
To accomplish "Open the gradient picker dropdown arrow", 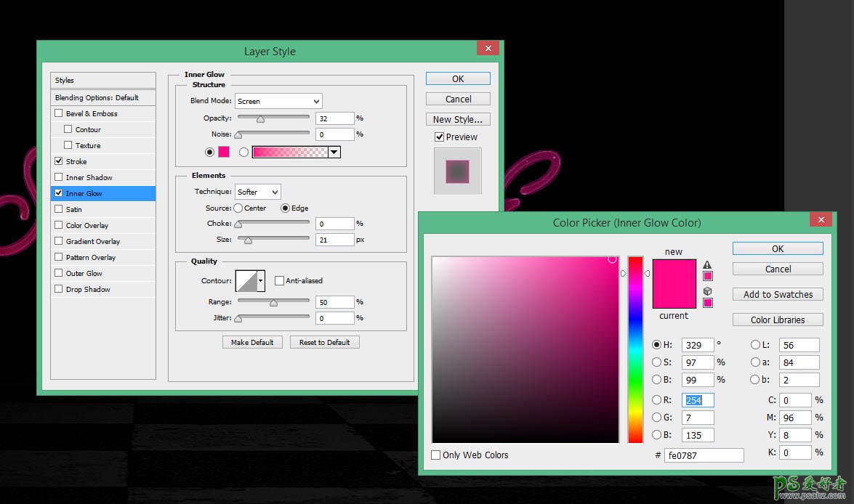I will point(334,152).
